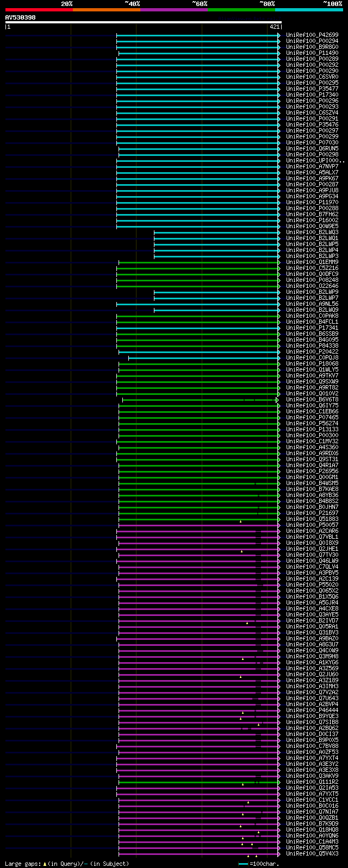The height and width of the screenshot is (868, 348).
Task: Click hit label UniRef100_B2IVD7
Action: (x=312, y=620)
